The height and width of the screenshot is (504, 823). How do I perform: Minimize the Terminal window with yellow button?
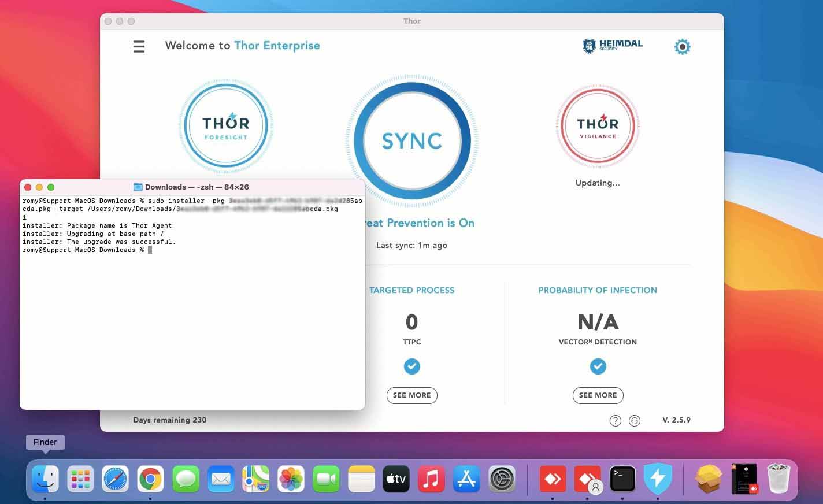point(39,187)
